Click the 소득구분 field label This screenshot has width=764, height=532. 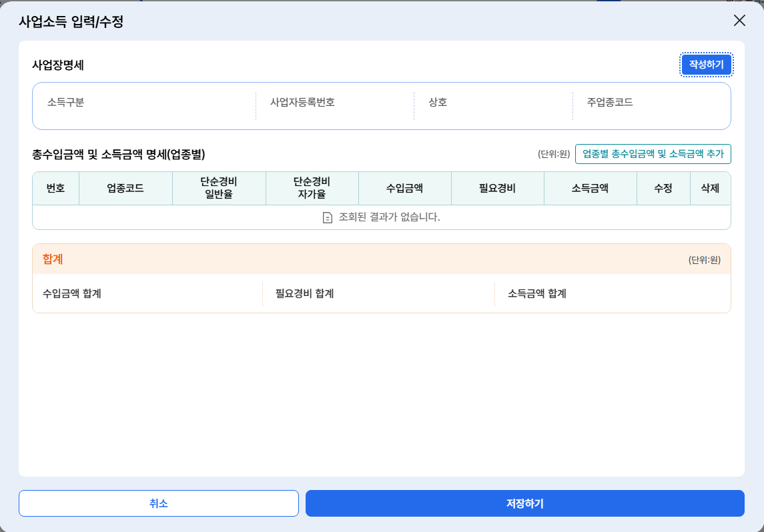tap(66, 102)
